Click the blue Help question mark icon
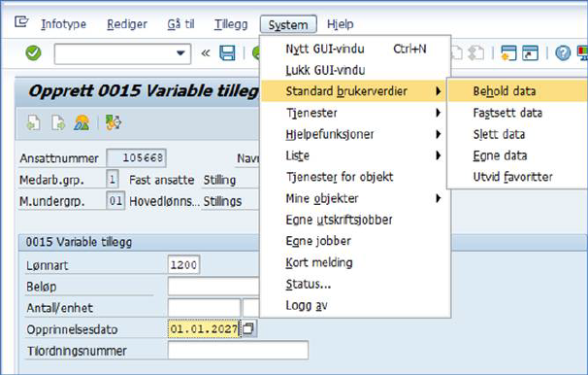Image resolution: width=588 pixels, height=375 pixels. click(563, 52)
